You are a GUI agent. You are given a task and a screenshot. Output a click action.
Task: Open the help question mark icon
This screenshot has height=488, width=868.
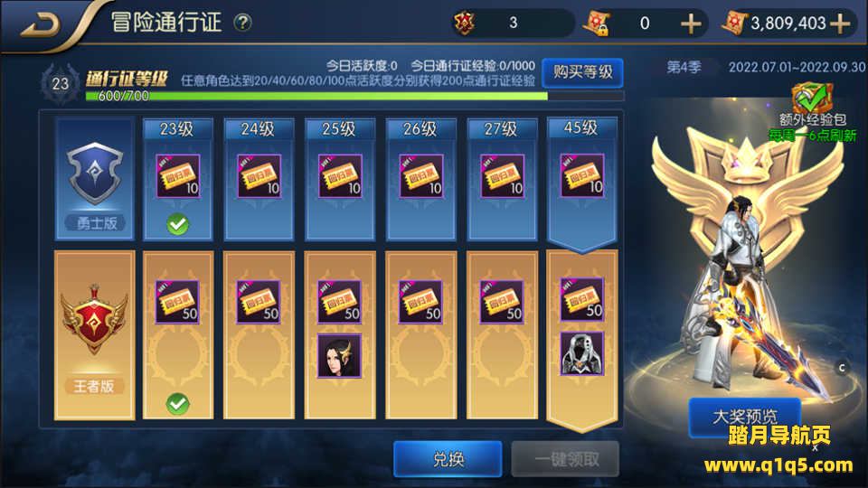[242, 23]
